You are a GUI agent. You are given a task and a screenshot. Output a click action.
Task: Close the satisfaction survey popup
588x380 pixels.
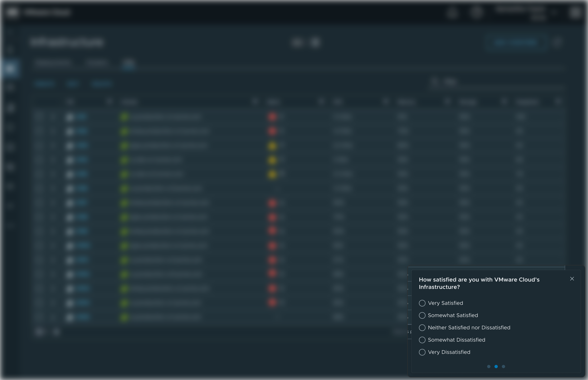coord(572,279)
